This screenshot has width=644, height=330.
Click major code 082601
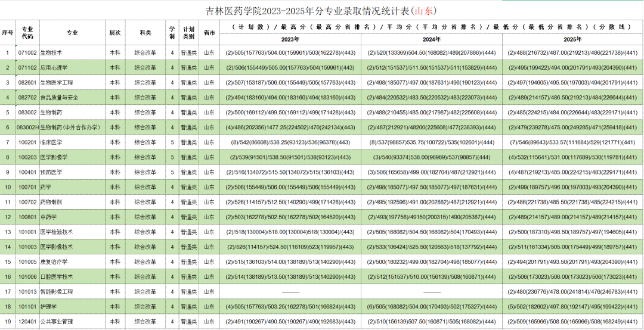tap(27, 82)
